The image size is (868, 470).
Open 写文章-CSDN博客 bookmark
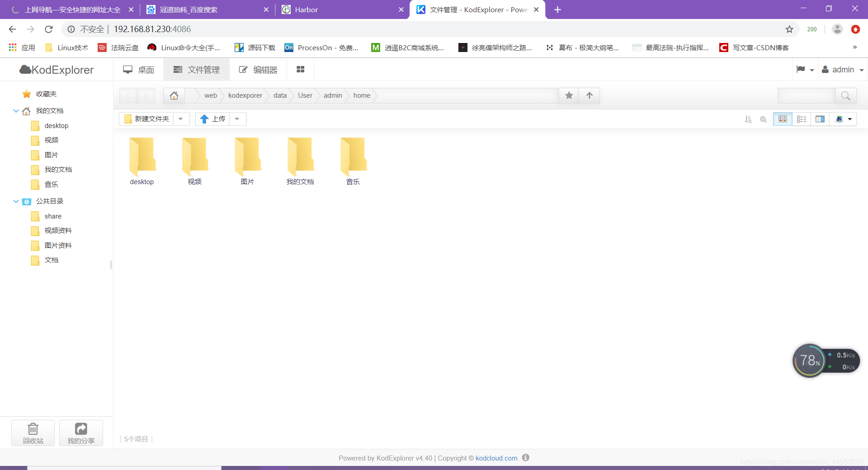click(x=755, y=47)
